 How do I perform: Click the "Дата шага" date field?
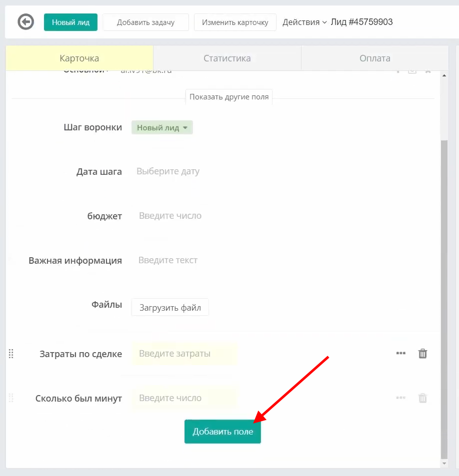click(168, 171)
